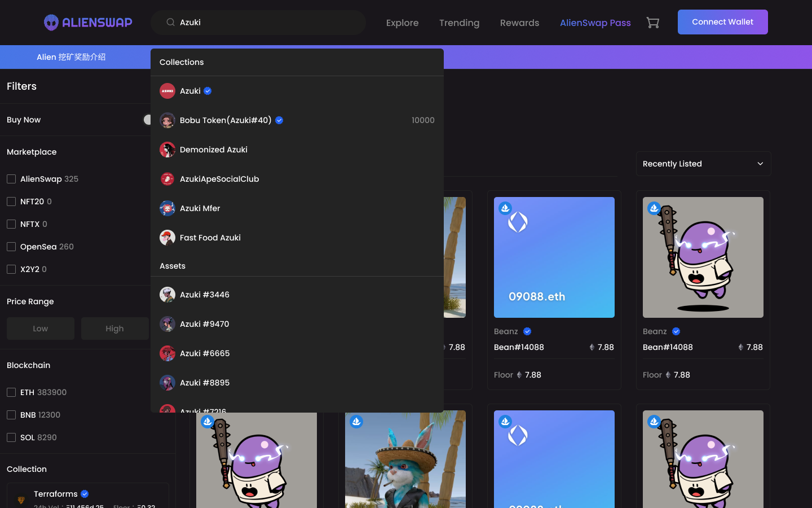Click the Azuki search input field

258,23
